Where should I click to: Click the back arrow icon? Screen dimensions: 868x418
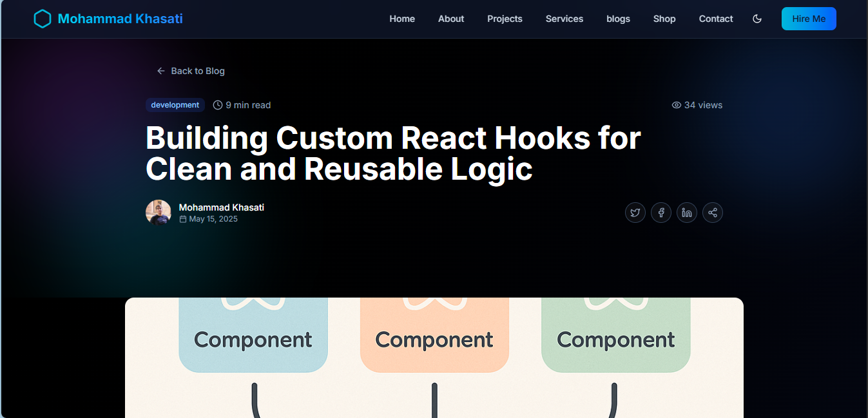(161, 71)
